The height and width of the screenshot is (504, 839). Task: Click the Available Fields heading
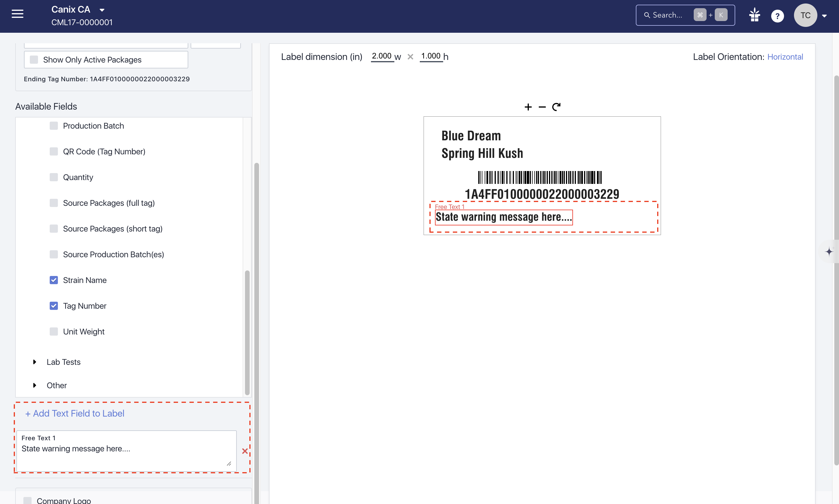click(46, 107)
